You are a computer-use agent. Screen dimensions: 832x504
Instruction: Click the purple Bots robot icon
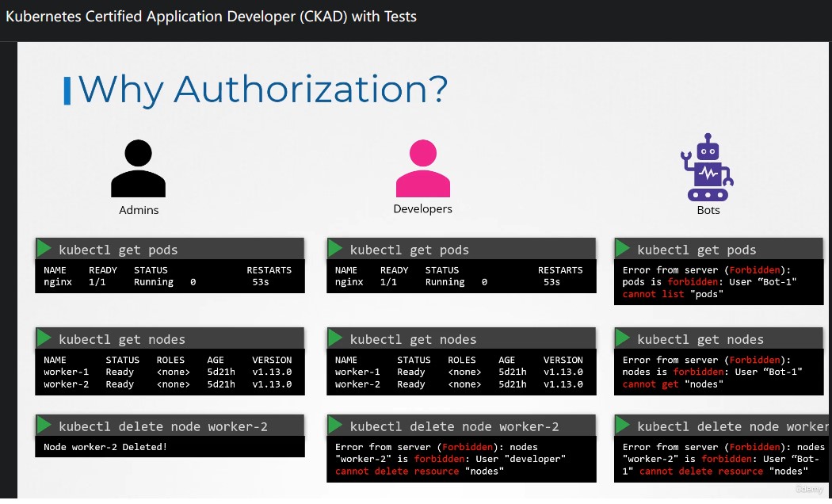click(708, 167)
